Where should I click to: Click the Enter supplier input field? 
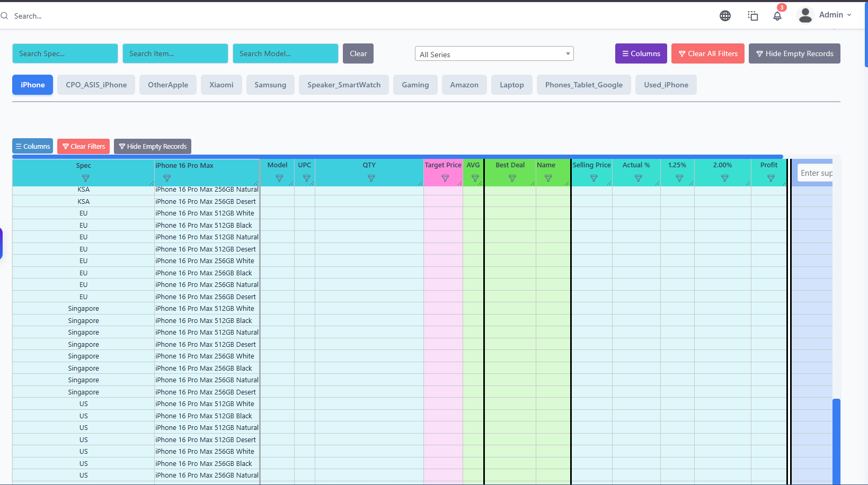coord(816,173)
